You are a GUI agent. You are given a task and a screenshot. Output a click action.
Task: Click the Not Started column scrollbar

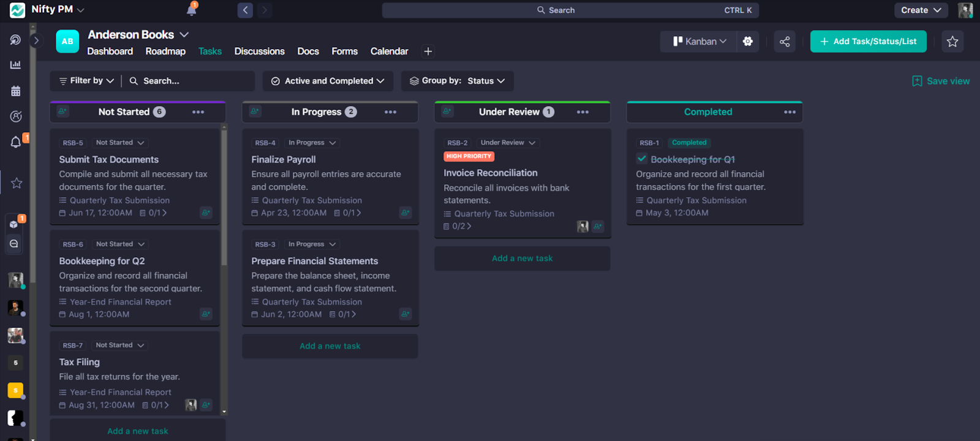224,199
